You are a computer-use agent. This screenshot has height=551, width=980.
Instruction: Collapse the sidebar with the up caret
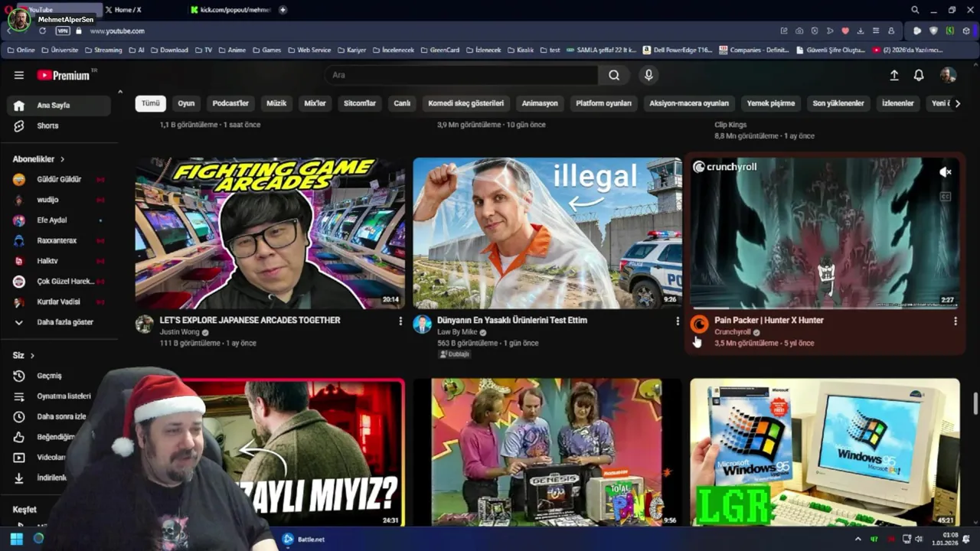coord(120,92)
